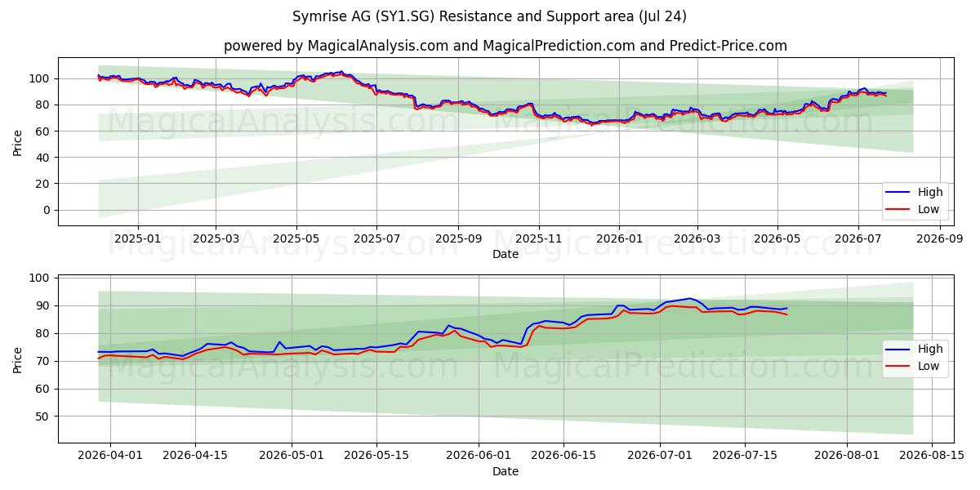
Task: Click the '2026-08-15' tick label on the lower chart
Action: pos(933,455)
